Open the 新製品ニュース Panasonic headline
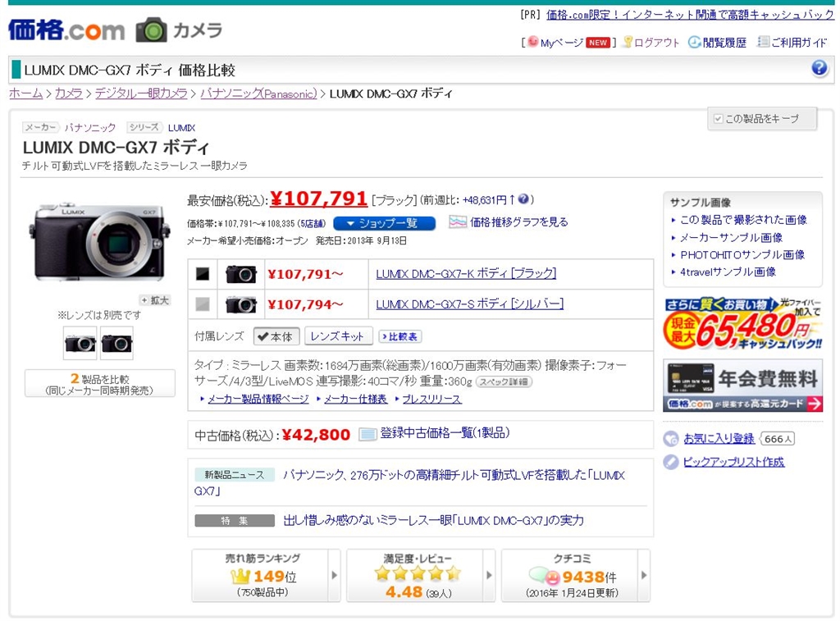This screenshot has width=840, height=621. coord(409,482)
